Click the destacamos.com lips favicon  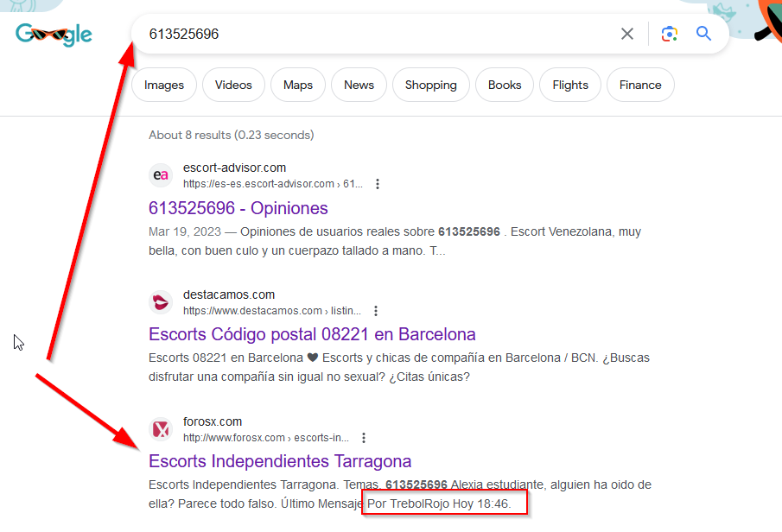point(161,302)
